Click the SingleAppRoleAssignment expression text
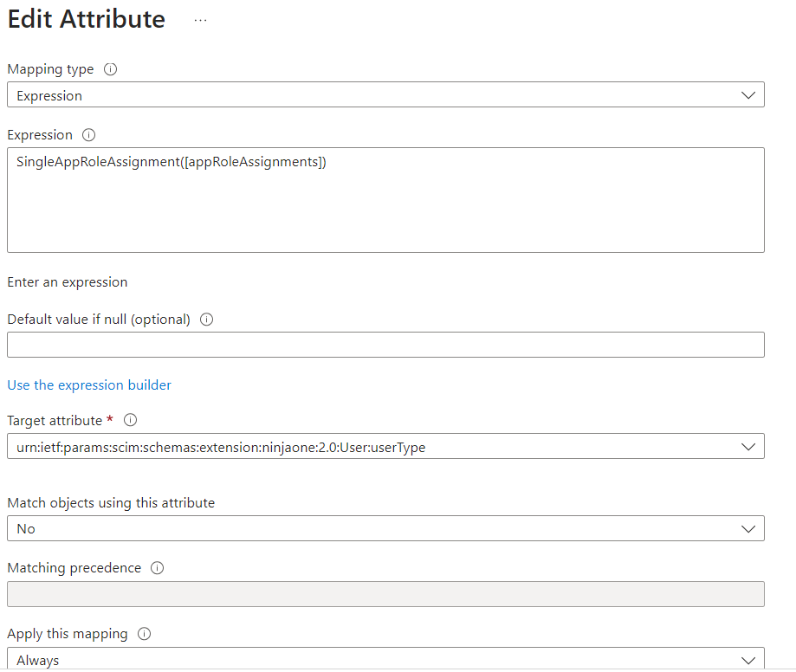The height and width of the screenshot is (672, 796). pyautogui.click(x=171, y=162)
